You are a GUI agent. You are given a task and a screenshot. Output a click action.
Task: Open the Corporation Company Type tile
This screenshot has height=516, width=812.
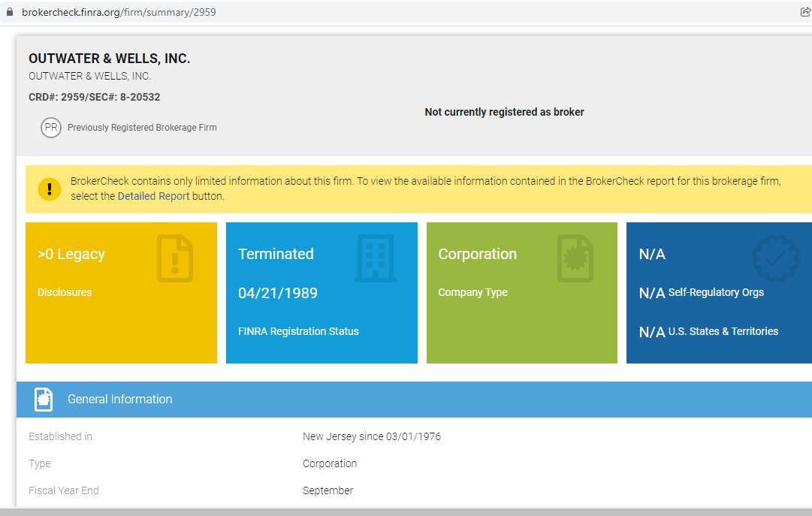[521, 293]
